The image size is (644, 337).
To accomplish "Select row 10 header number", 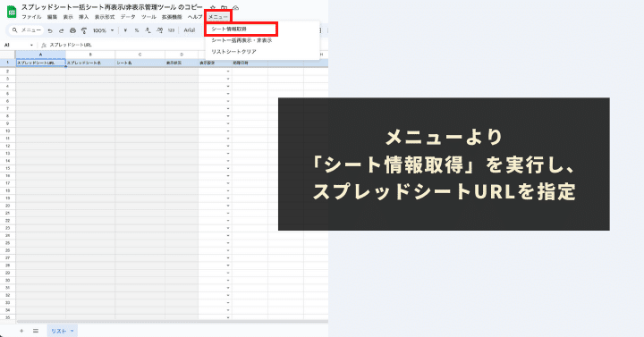I will [x=7, y=131].
